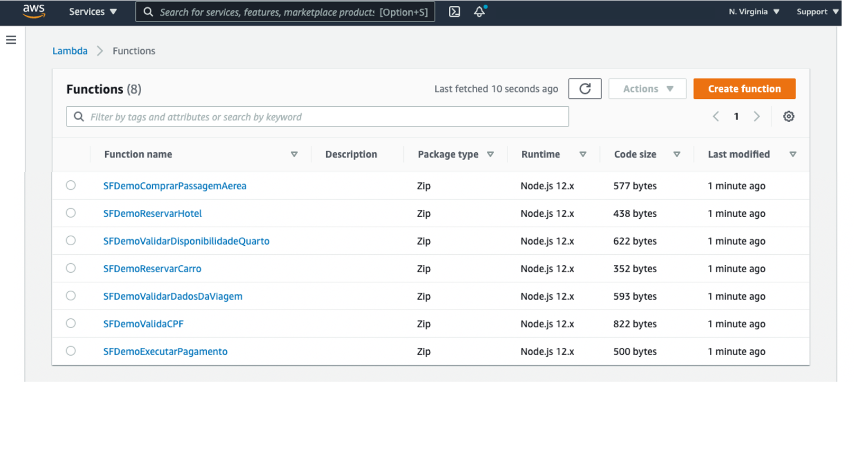Select the SFDemoValidaCPF radio button
This screenshot has width=868, height=463.
(x=71, y=323)
